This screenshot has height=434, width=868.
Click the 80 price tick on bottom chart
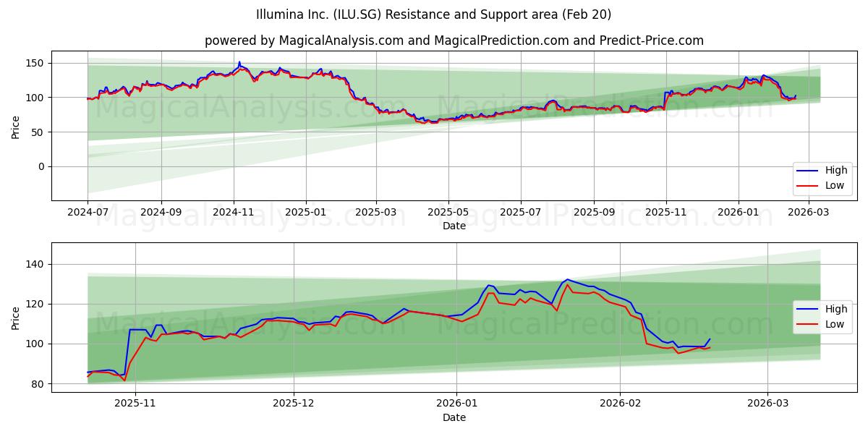(x=39, y=384)
